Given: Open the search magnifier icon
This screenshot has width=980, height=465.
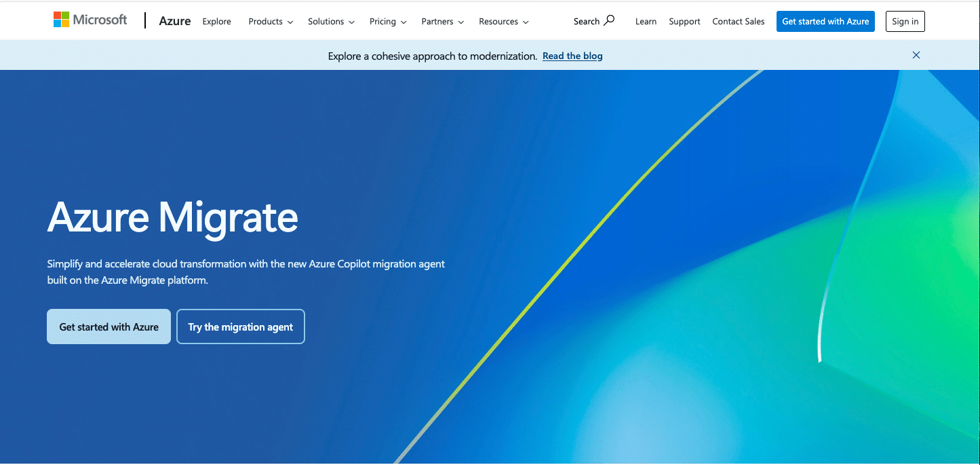Looking at the screenshot, I should tap(609, 20).
